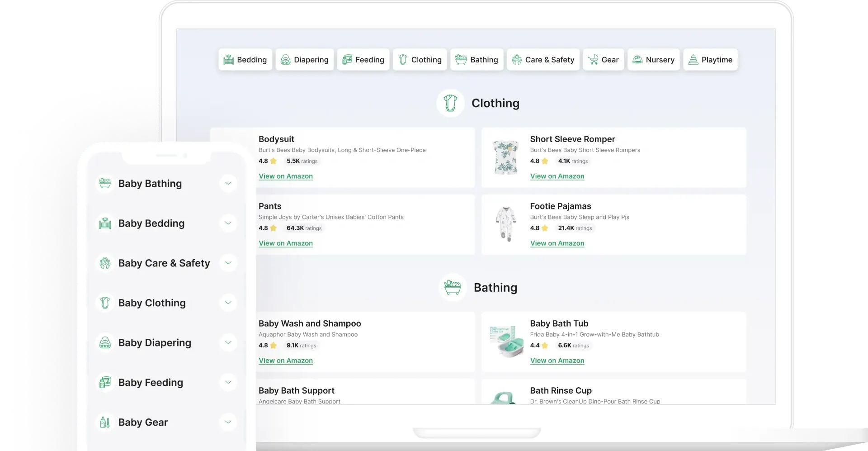Expand the Baby Feeding chevron on phone

point(228,382)
